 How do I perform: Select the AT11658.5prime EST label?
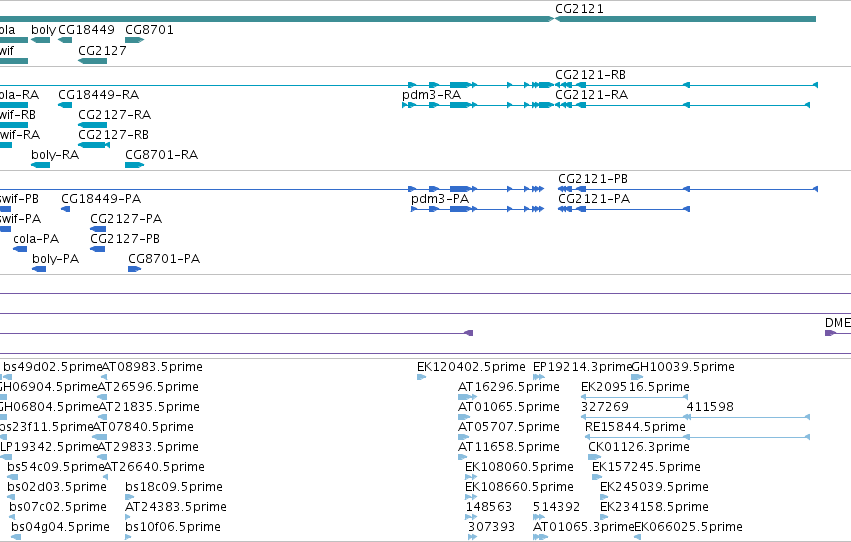coord(509,448)
